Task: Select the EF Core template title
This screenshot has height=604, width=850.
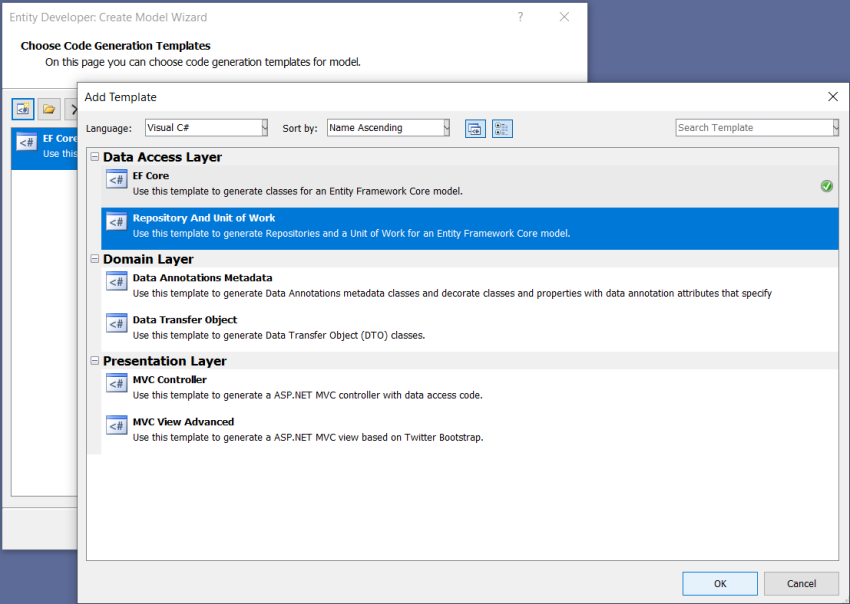Action: [151, 176]
